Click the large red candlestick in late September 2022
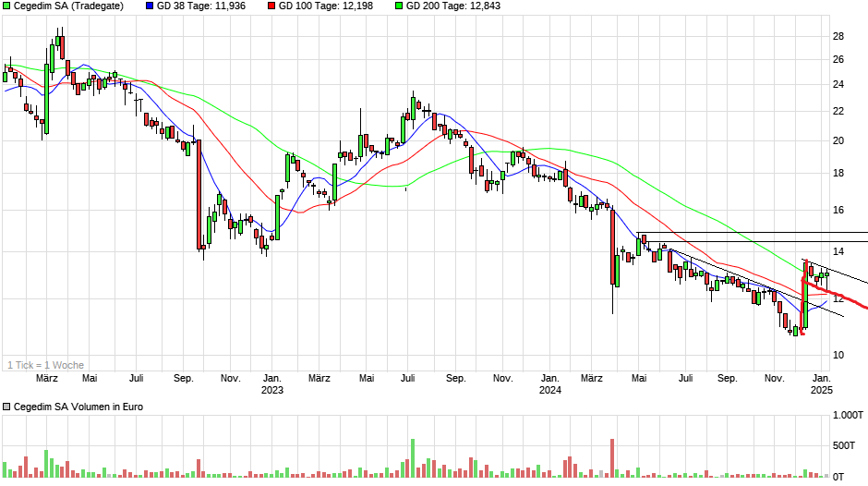This screenshot has width=868, height=486. pos(199,195)
